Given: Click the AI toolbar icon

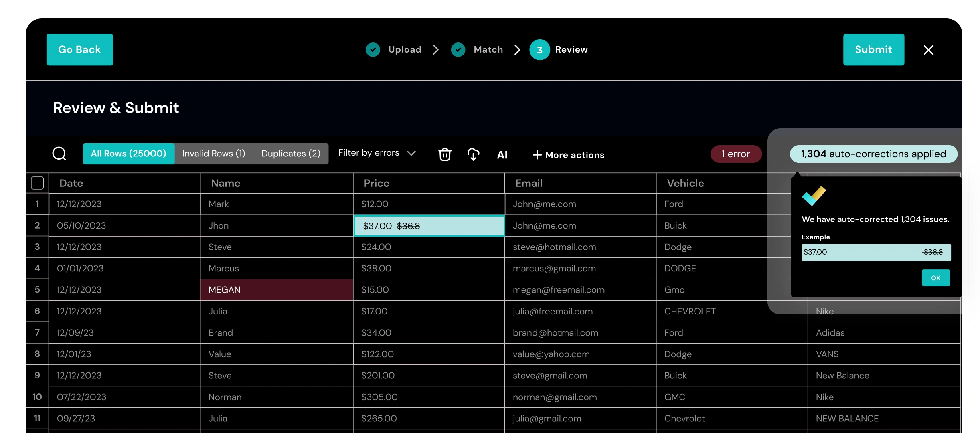Looking at the screenshot, I should tap(502, 155).
